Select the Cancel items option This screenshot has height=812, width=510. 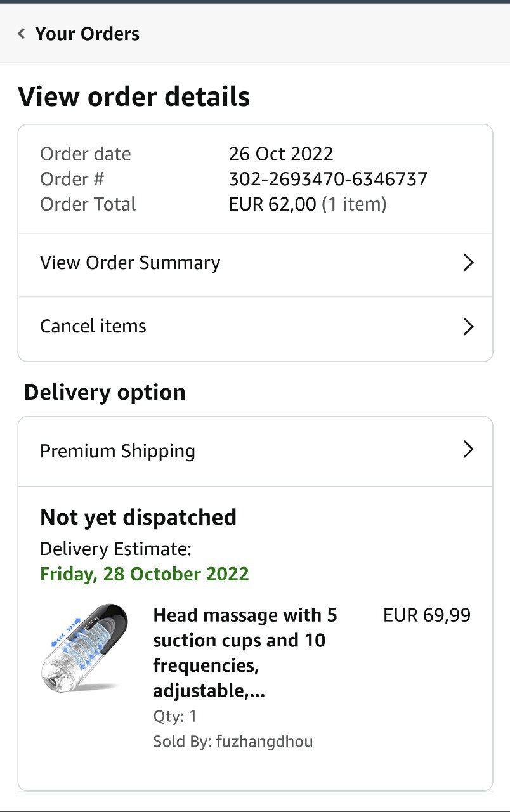[93, 326]
